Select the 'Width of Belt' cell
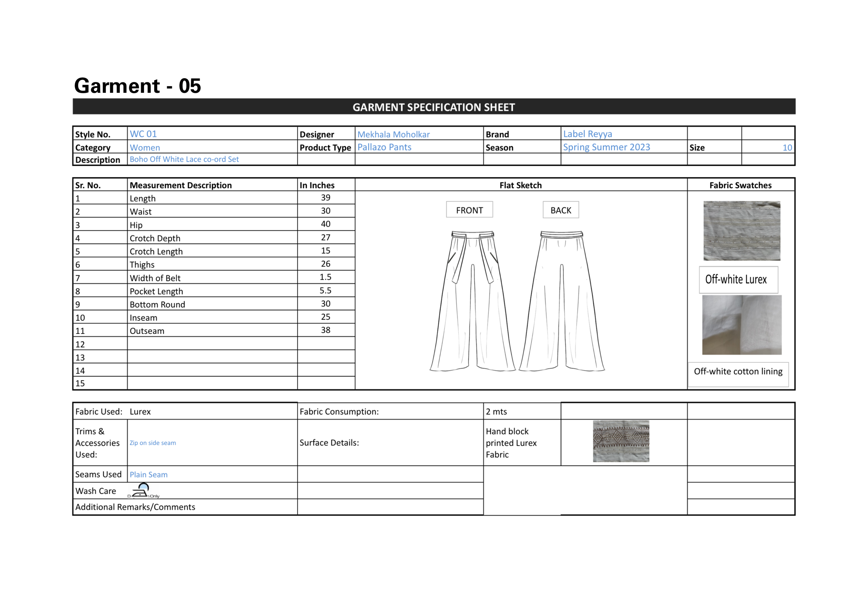The height and width of the screenshot is (614, 868). pyautogui.click(x=212, y=277)
